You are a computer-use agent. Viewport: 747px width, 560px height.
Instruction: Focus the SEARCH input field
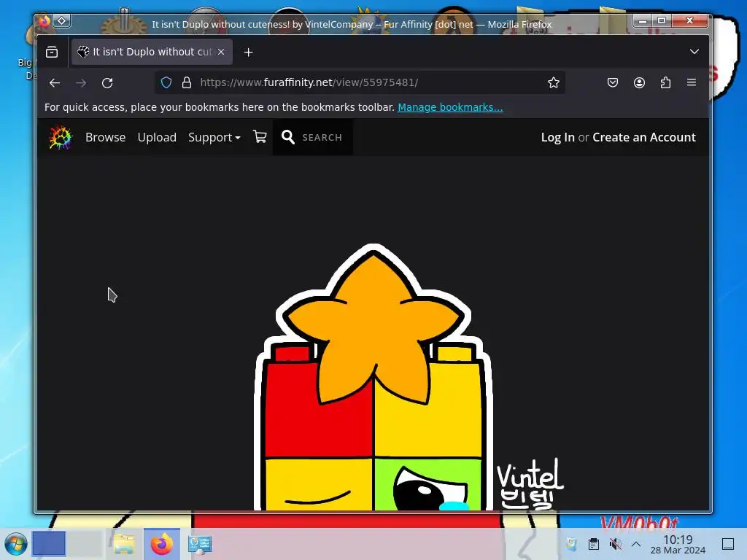tap(322, 137)
